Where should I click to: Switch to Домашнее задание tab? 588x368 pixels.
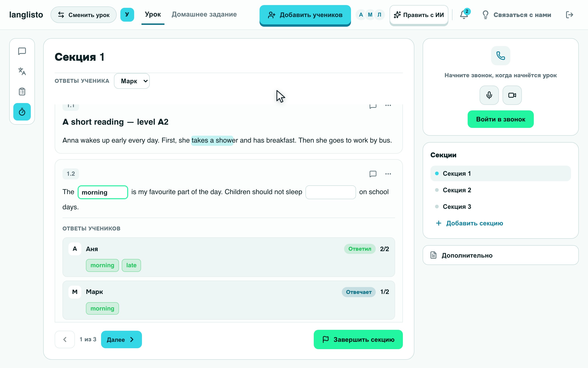click(x=204, y=14)
